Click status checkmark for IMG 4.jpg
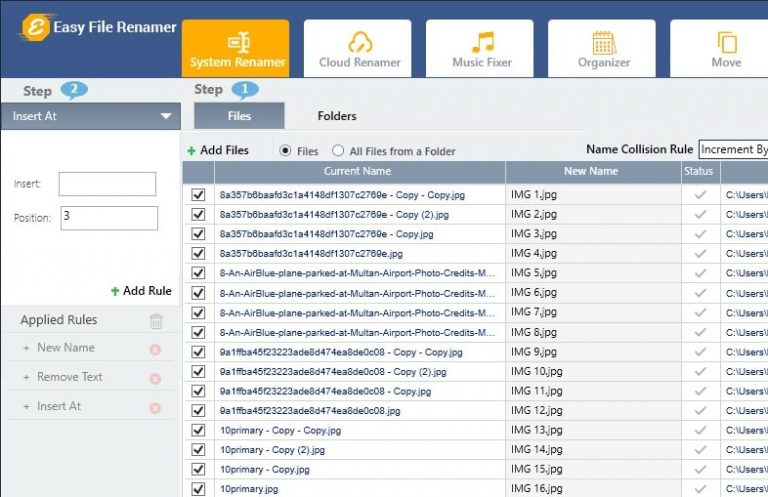Viewport: 768px width, 497px height. (x=700, y=254)
